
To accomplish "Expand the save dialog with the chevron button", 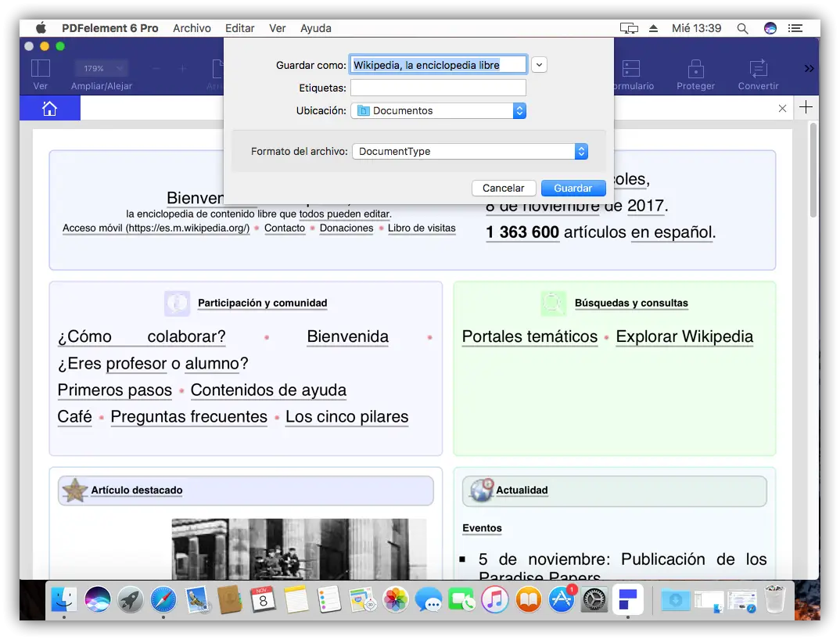I will click(540, 65).
